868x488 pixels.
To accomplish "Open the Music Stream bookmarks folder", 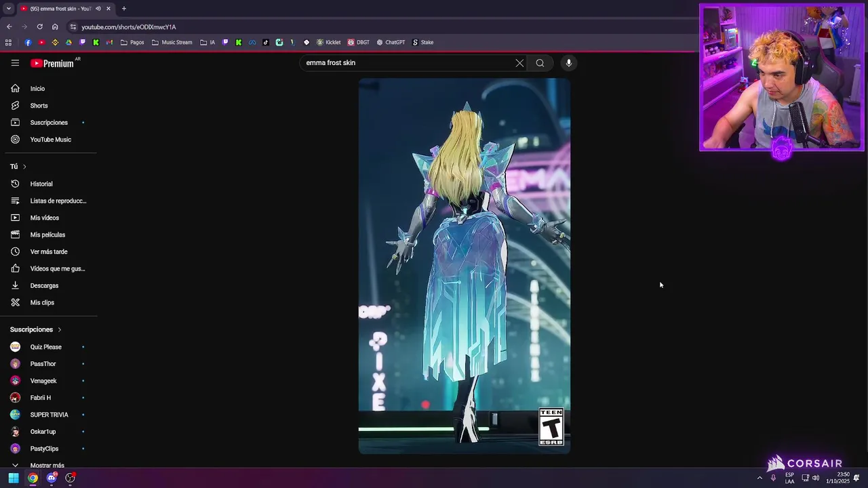I will 172,42.
